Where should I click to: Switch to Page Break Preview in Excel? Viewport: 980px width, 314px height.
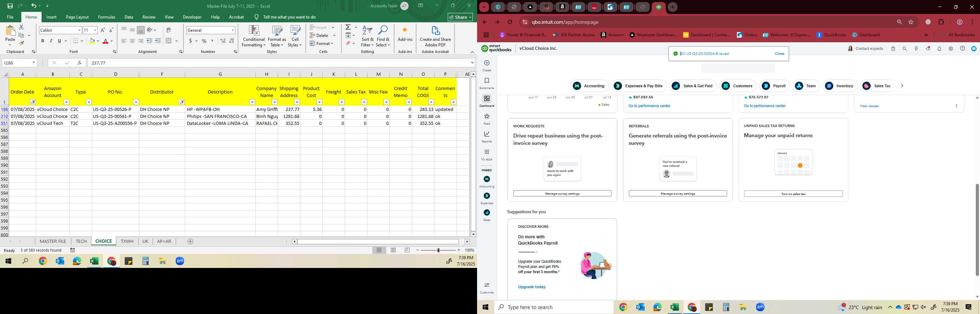point(407,250)
